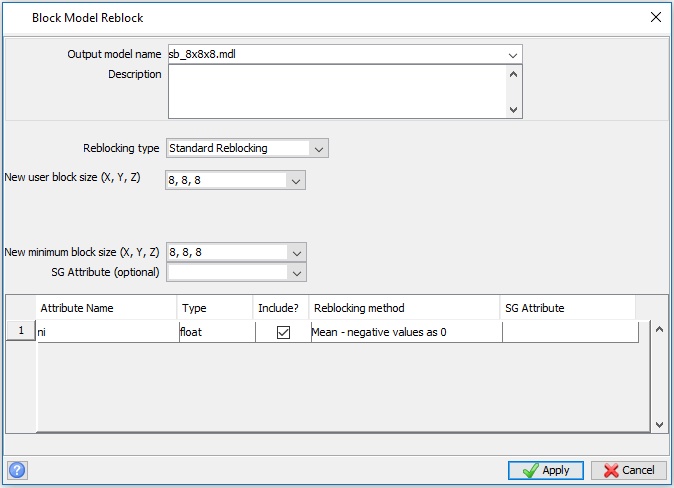The width and height of the screenshot is (674, 488).
Task: Open the Output model name dropdown
Action: click(x=512, y=55)
